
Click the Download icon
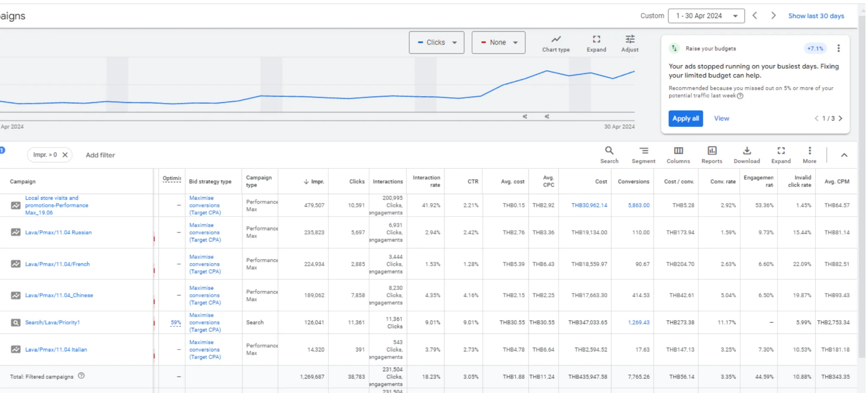[747, 151]
